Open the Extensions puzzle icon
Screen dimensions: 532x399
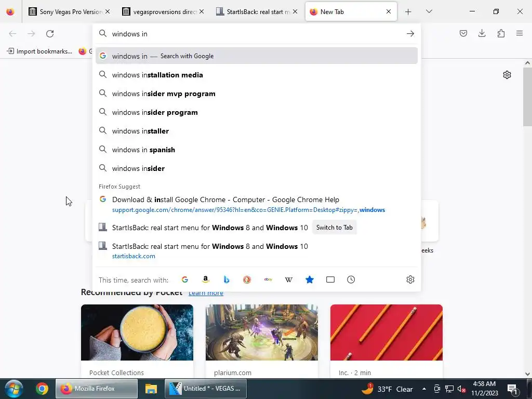(501, 33)
